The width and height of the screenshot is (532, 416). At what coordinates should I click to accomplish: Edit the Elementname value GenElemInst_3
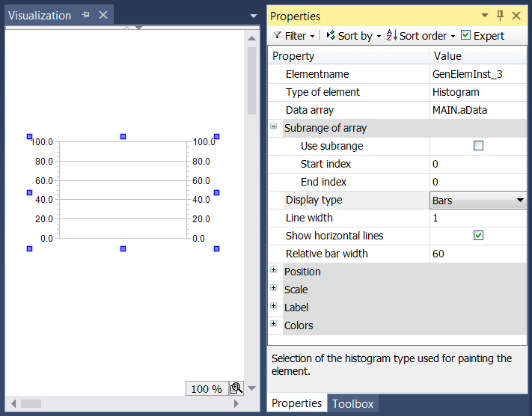coord(478,74)
